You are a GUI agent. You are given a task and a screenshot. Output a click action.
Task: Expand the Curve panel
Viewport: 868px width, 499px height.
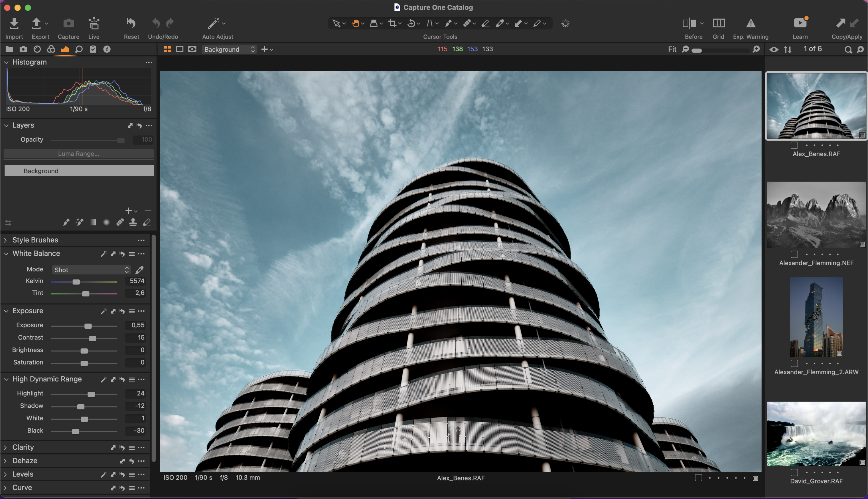click(x=5, y=488)
